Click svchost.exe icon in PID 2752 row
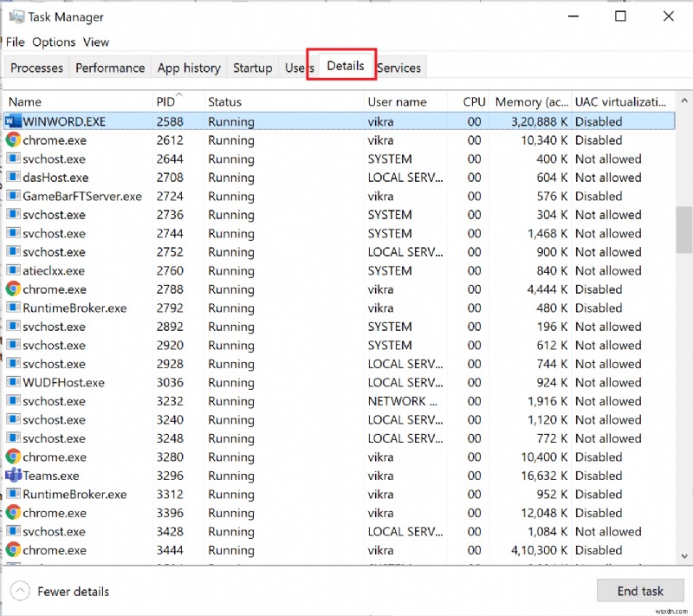This screenshot has width=693, height=616. coord(13,251)
